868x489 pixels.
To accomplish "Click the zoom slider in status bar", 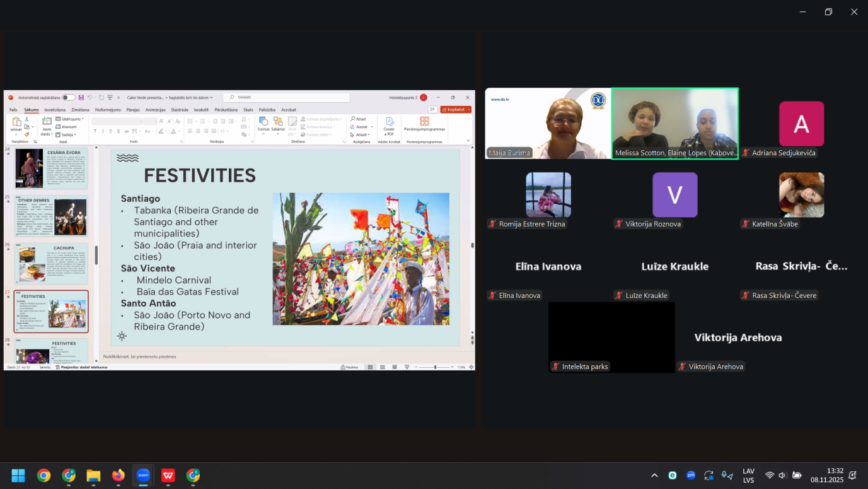I will click(434, 367).
